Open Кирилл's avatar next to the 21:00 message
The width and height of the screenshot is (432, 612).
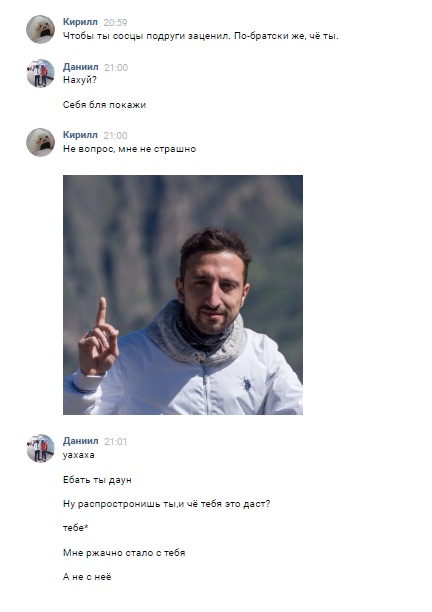pyautogui.click(x=40, y=142)
